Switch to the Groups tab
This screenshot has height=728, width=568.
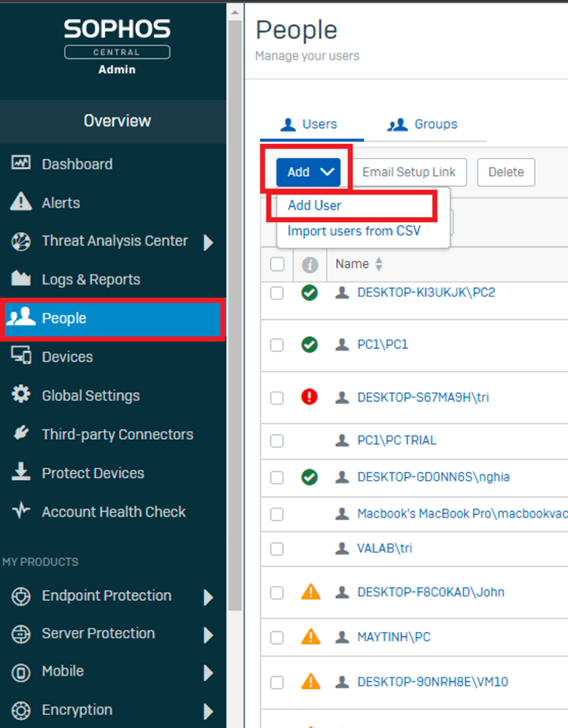[423, 124]
